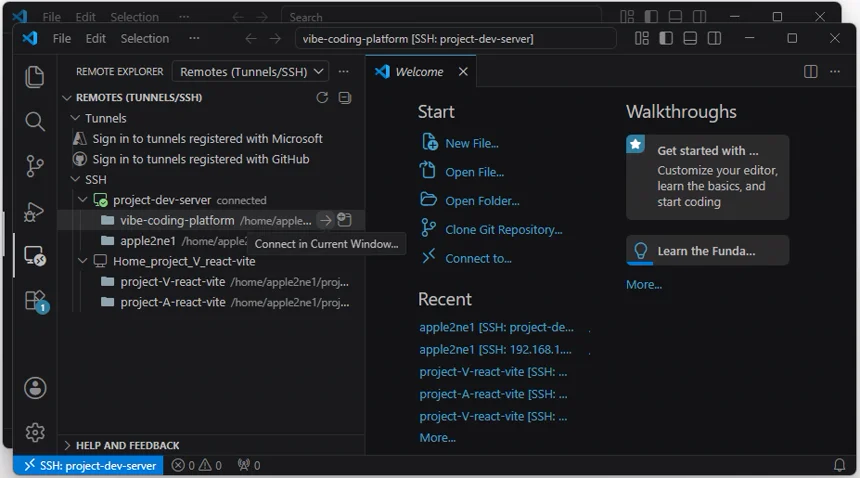Click Clone Git Repository... link

[503, 230]
